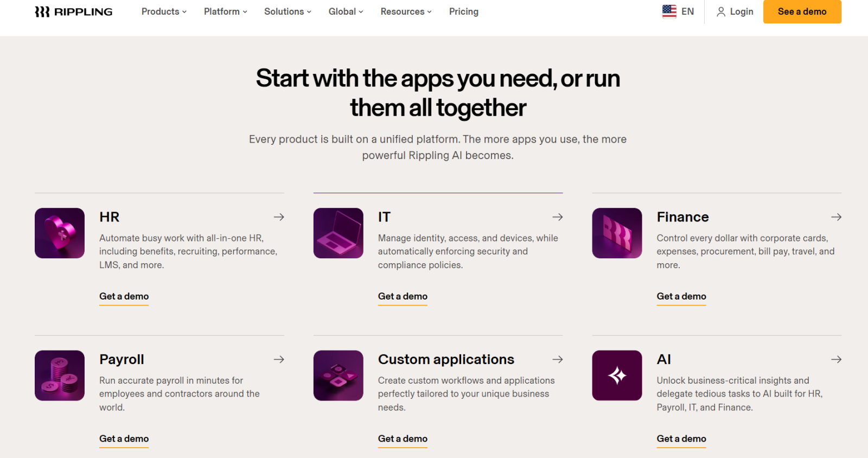Click the 'Automate busy work' HR description
The height and width of the screenshot is (458, 868).
point(188,251)
